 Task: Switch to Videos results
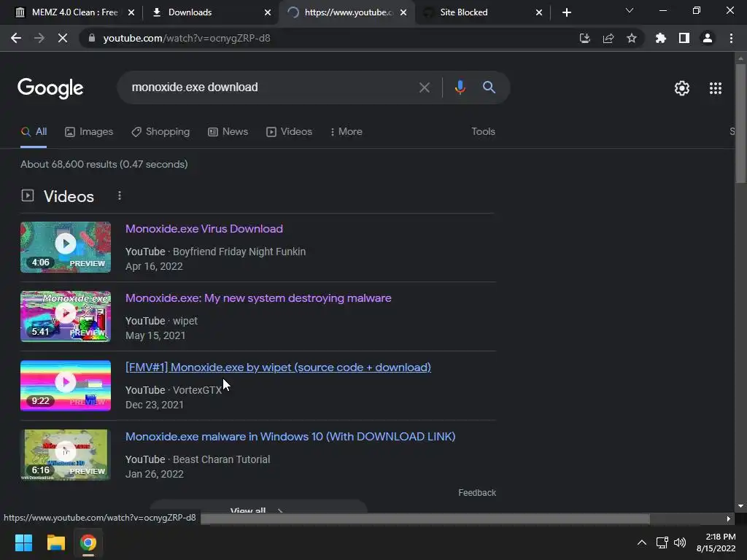(x=289, y=132)
